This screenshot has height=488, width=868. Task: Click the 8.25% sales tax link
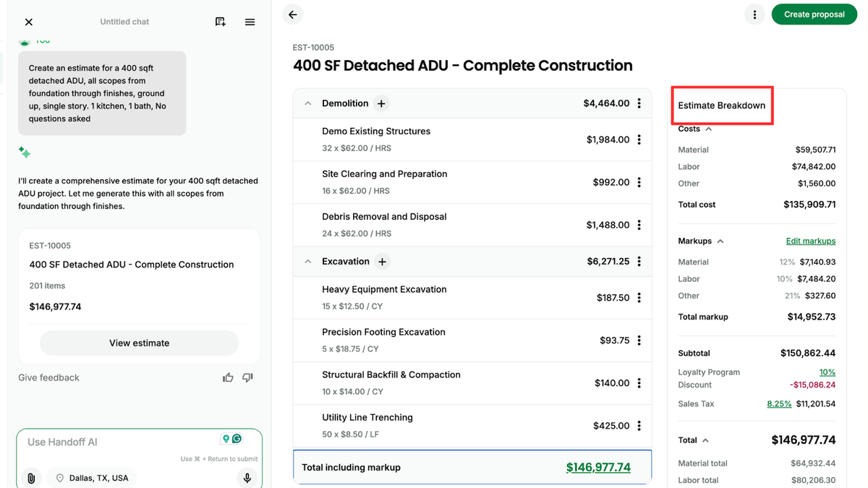click(x=778, y=404)
